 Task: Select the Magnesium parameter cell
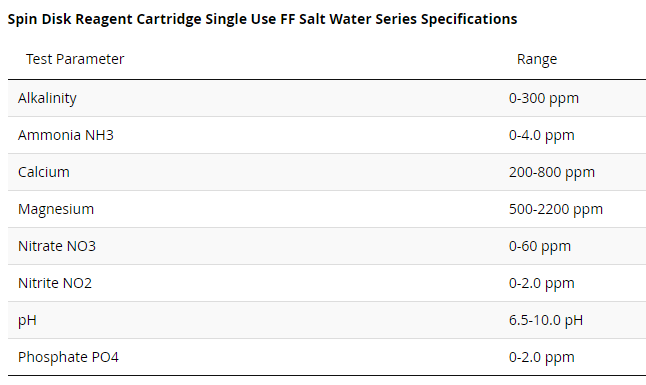coord(56,209)
